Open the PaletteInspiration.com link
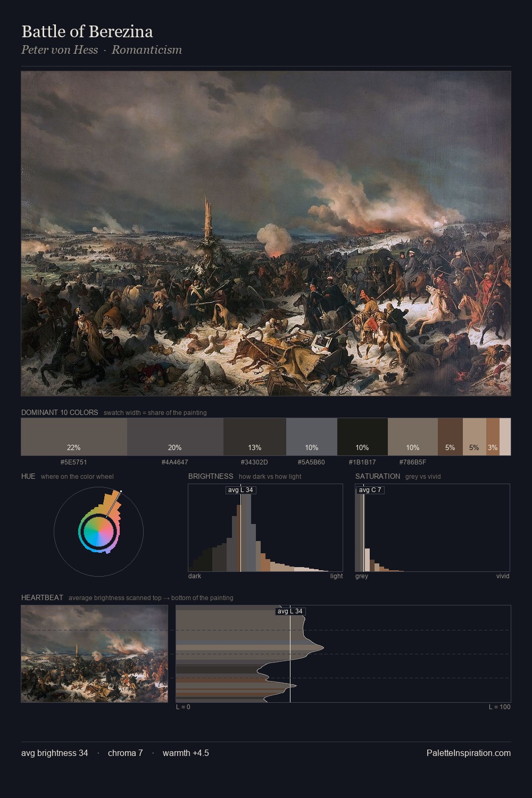 click(469, 753)
